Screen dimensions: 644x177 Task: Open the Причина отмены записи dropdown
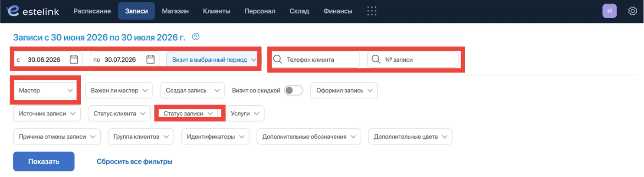57,136
